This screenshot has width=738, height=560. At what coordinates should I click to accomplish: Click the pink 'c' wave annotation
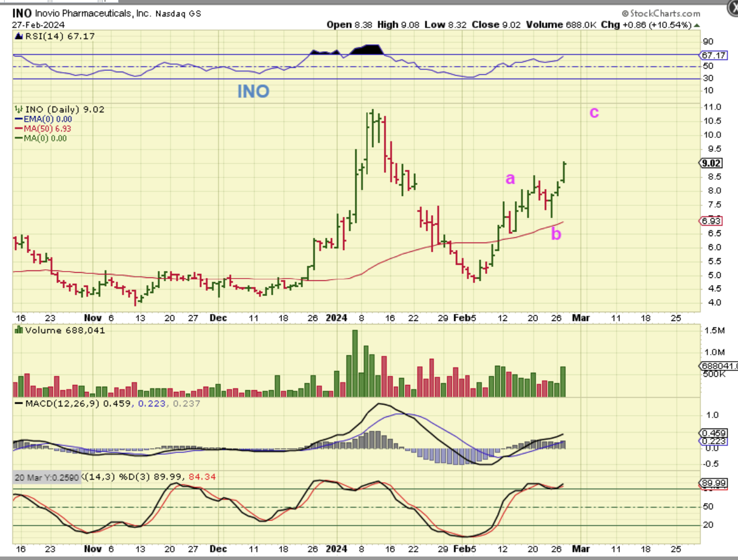tap(594, 112)
